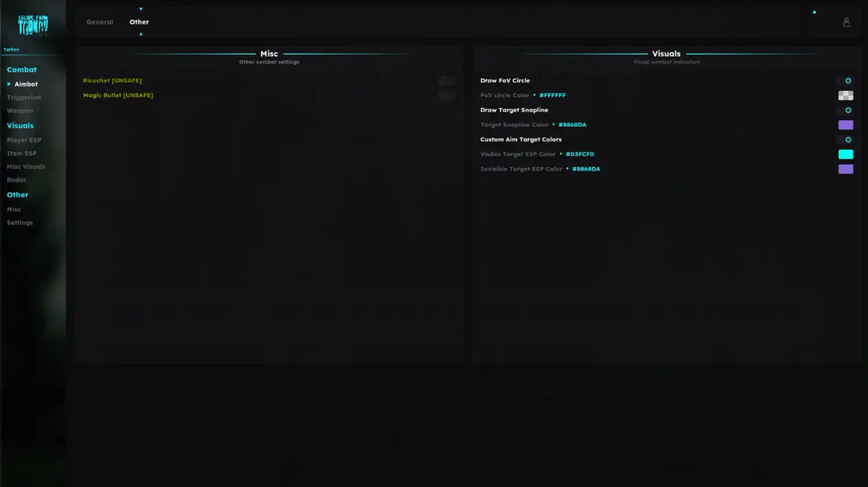Open the Visible Target ESP Color cyan swatch
868x487 pixels.
[845, 154]
